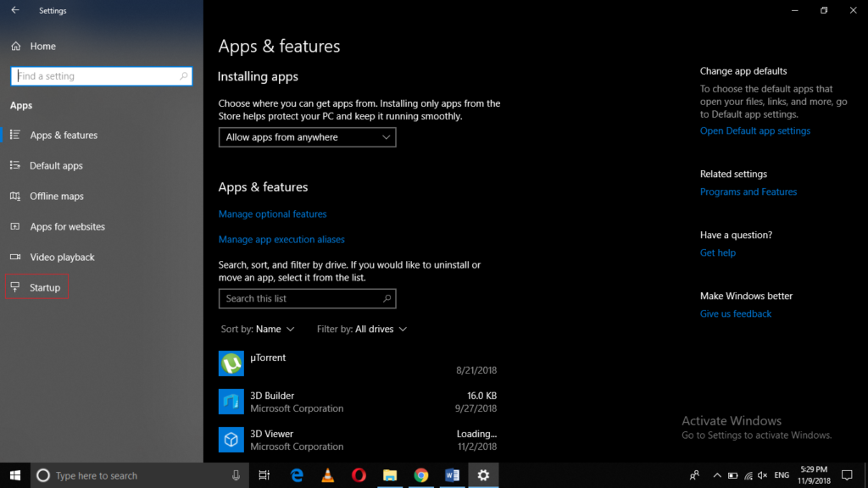Open the Windows Start menu
The image size is (868, 488).
pyautogui.click(x=15, y=475)
